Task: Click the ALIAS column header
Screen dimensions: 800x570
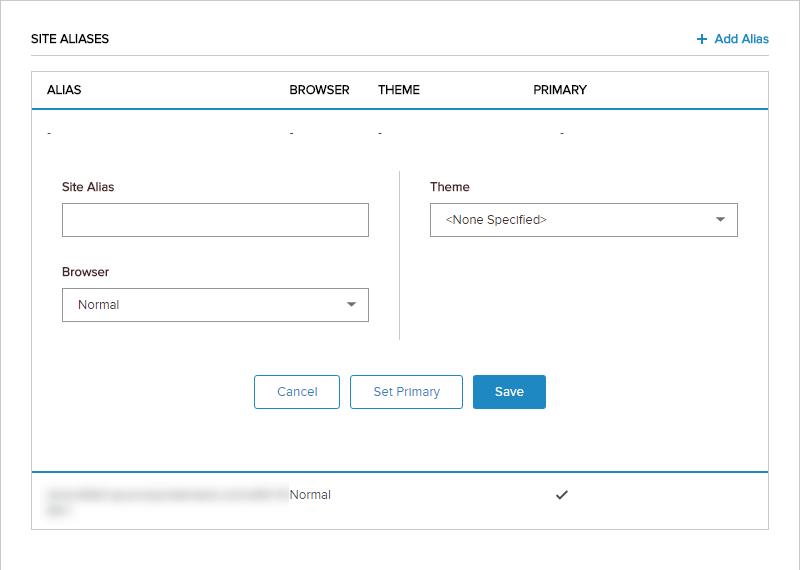Action: point(64,90)
